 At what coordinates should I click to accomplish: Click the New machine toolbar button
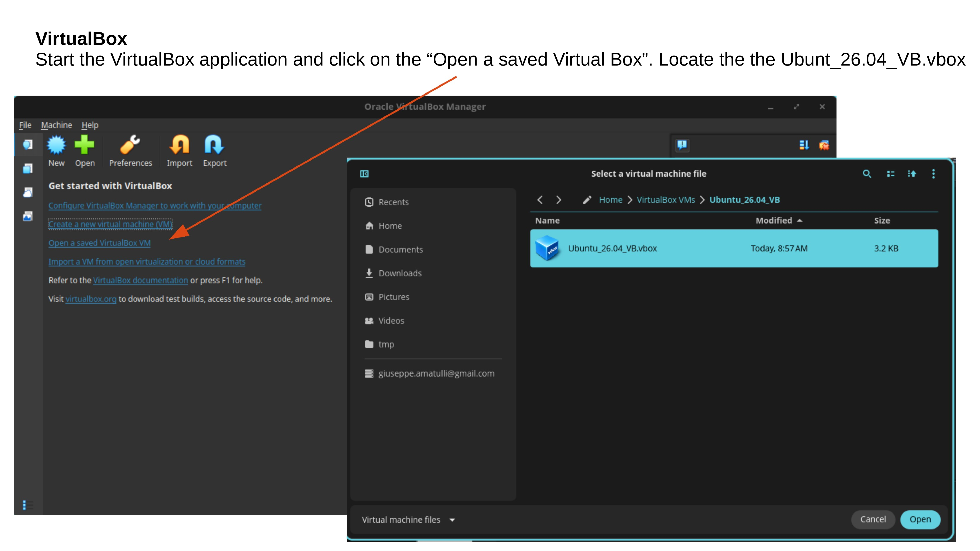(x=56, y=151)
